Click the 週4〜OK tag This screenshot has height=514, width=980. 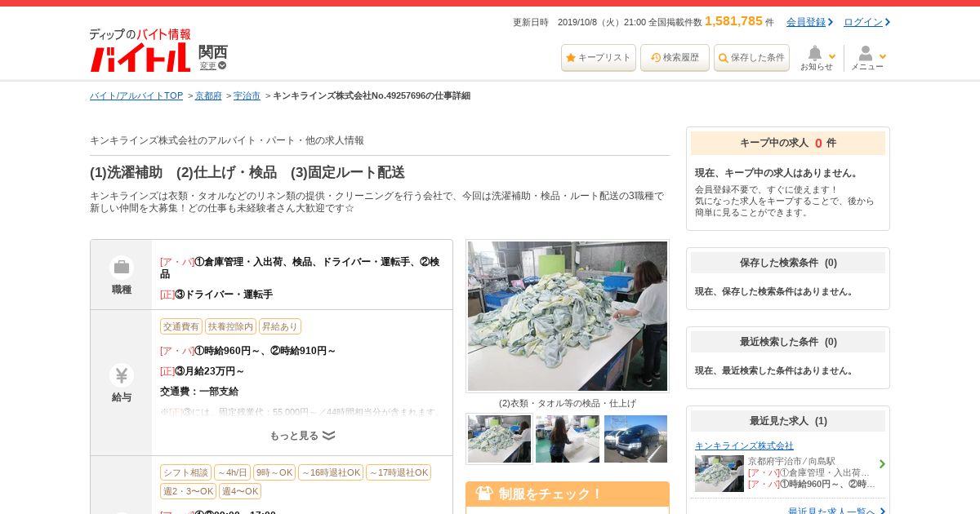[x=240, y=491]
